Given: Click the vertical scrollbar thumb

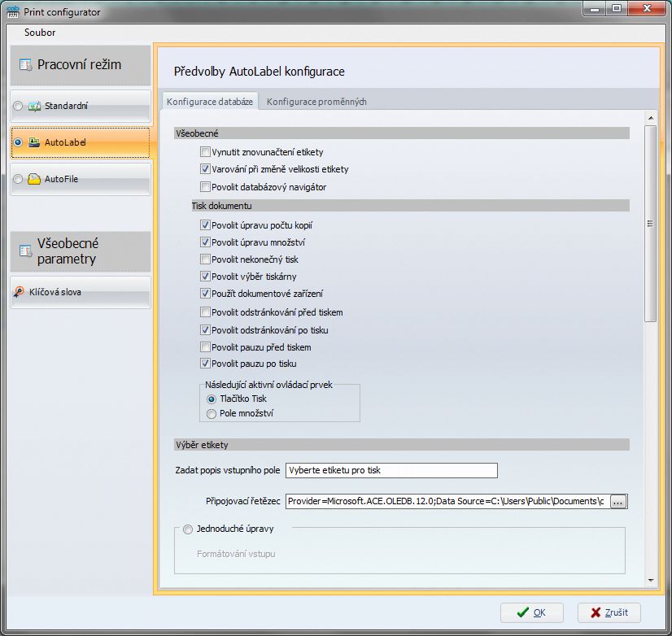Looking at the screenshot, I should (x=651, y=224).
